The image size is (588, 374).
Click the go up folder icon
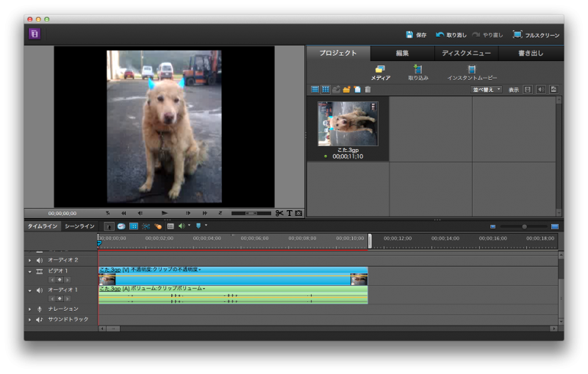coord(337,90)
